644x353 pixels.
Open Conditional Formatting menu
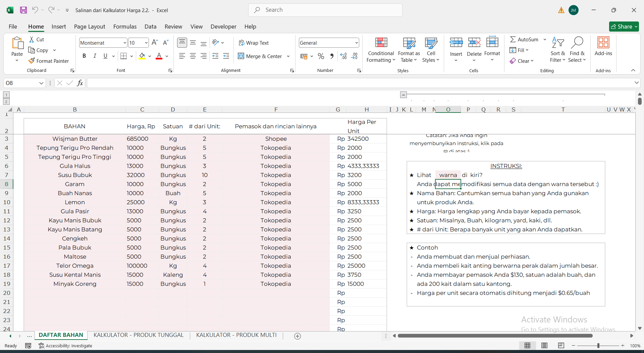tap(381, 49)
